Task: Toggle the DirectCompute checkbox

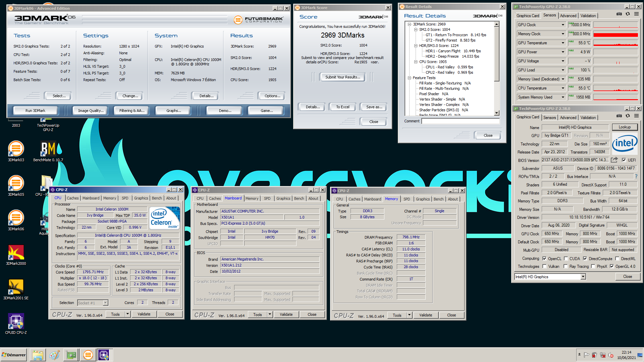Action: [x=585, y=259]
